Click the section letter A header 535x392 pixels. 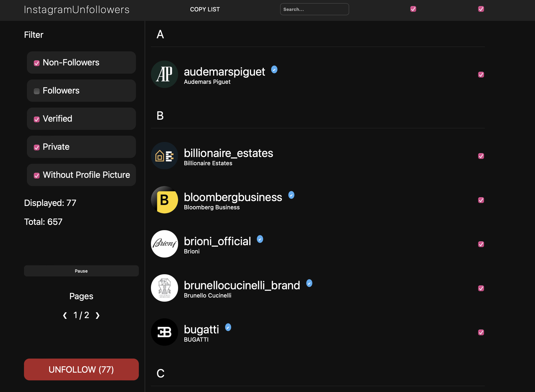[160, 34]
